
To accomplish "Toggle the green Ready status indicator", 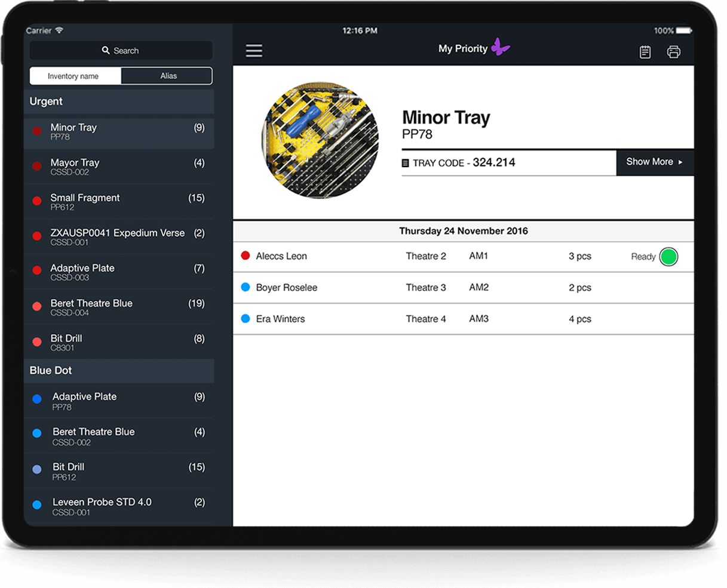I will click(668, 257).
